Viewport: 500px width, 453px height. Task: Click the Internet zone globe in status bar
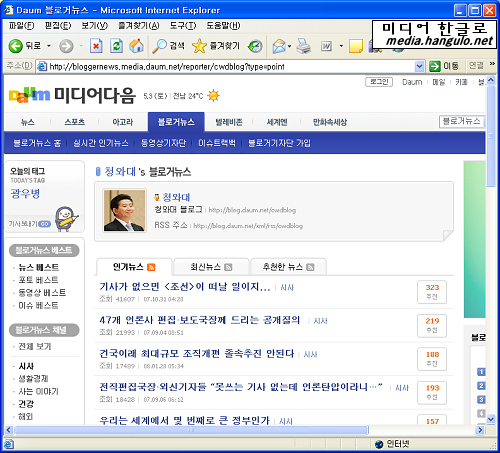379,444
